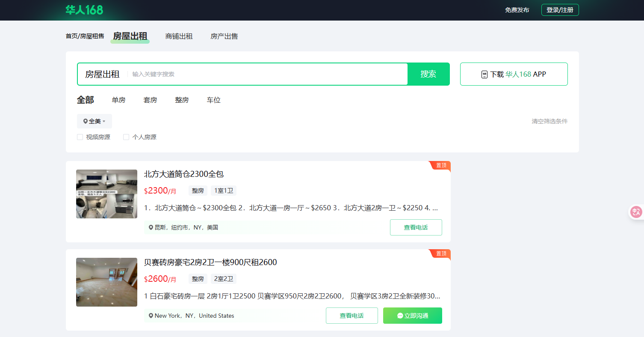Switch to the 商铺出租 tab
The image size is (644, 337).
click(x=179, y=36)
